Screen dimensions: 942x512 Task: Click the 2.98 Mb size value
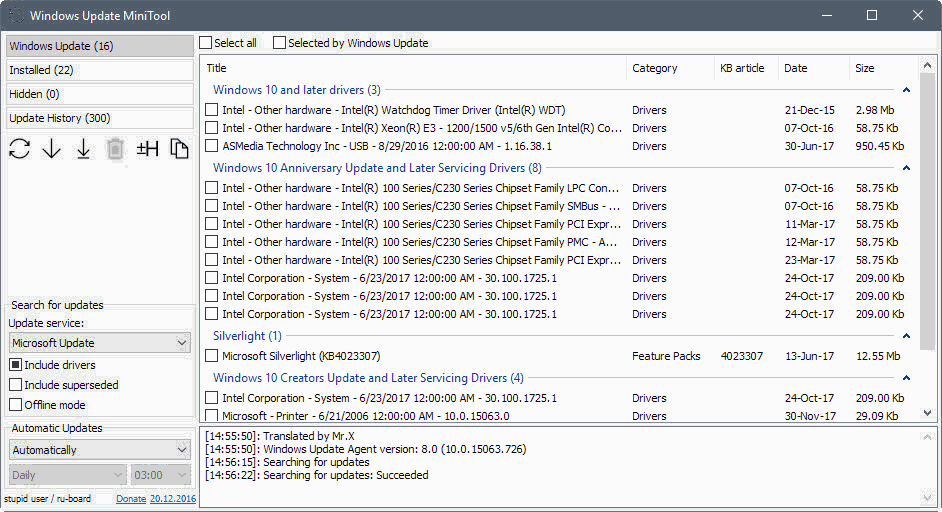pyautogui.click(x=875, y=110)
